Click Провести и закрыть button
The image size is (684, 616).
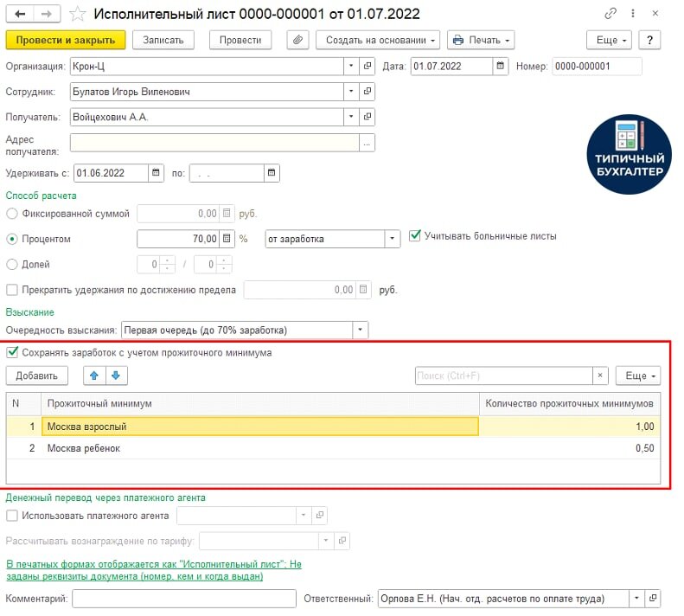tap(66, 40)
